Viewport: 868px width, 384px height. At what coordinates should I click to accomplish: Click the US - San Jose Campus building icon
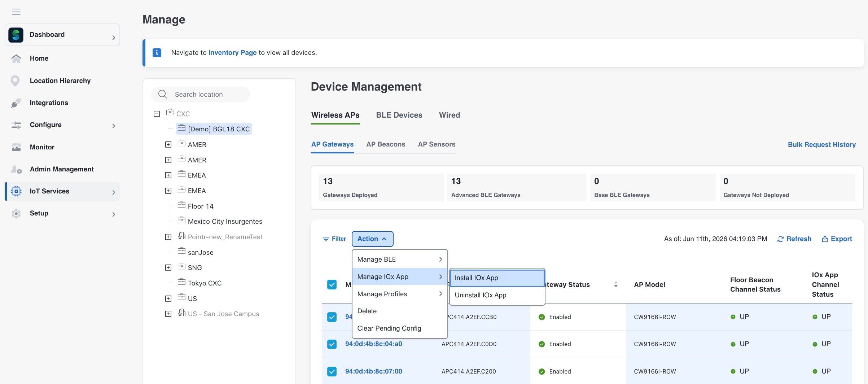[x=181, y=313]
